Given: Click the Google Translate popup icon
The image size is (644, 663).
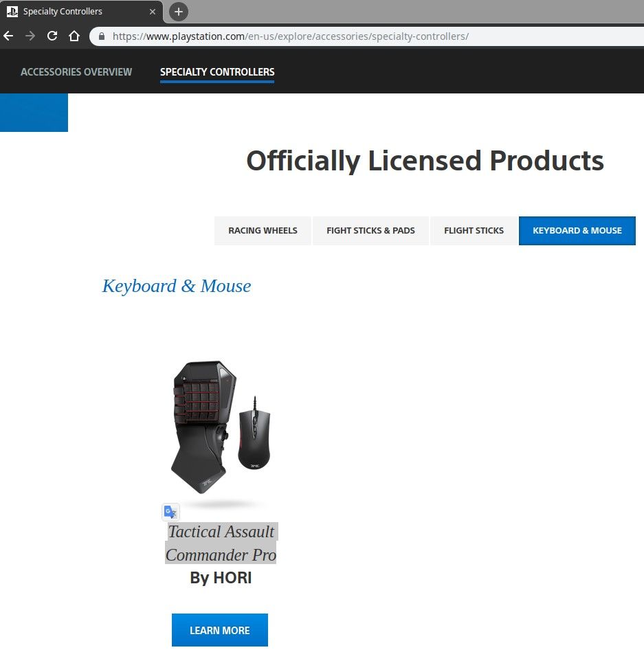Looking at the screenshot, I should [171, 512].
